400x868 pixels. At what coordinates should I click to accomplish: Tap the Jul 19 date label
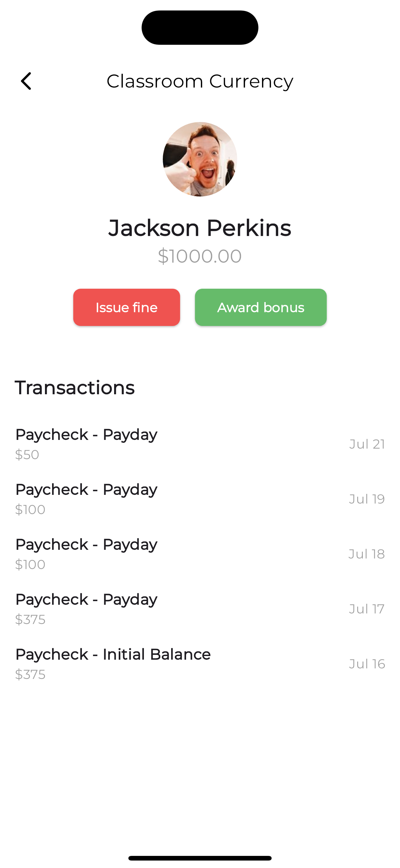click(367, 499)
